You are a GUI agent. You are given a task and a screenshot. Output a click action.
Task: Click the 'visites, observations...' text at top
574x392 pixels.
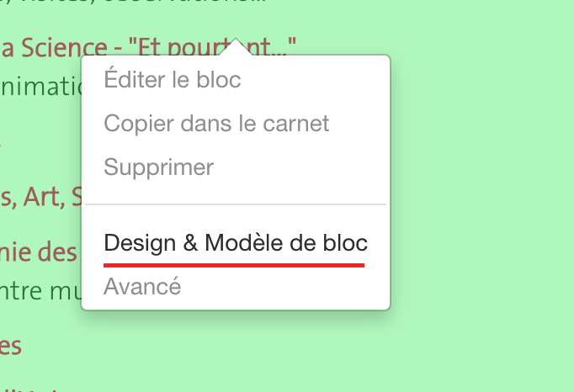[x=135, y=3]
